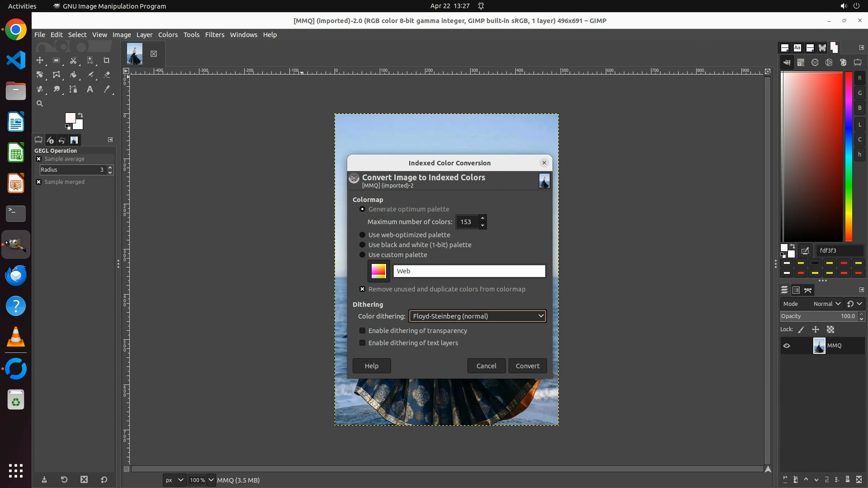The height and width of the screenshot is (488, 868).
Task: Select the Move tool
Action: [40, 60]
